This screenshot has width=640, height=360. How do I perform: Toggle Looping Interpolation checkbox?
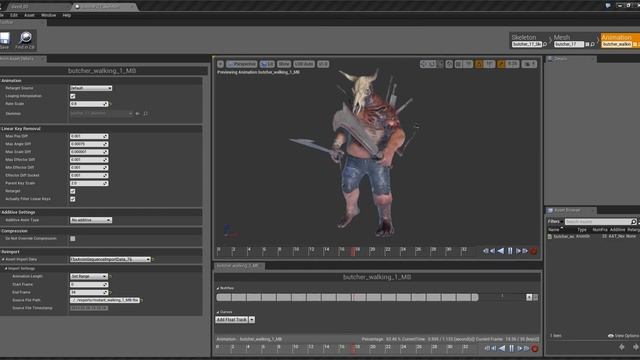pyautogui.click(x=73, y=96)
